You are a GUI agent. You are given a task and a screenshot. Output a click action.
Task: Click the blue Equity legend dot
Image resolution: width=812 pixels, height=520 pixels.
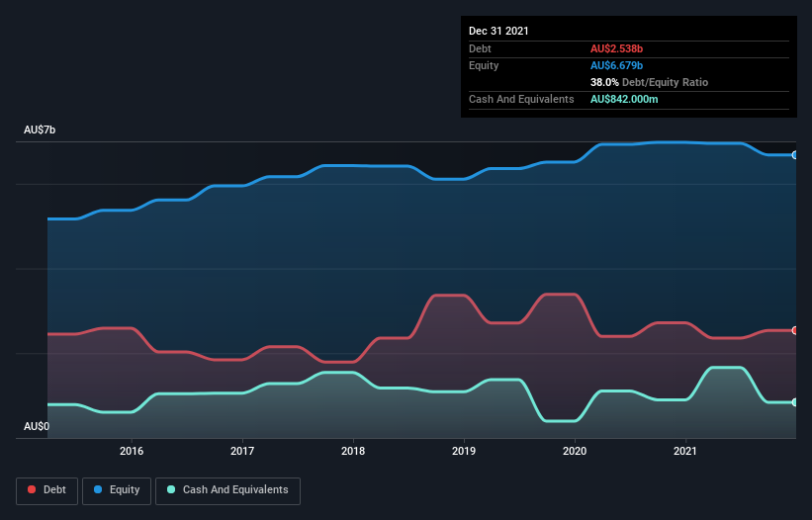[98, 489]
